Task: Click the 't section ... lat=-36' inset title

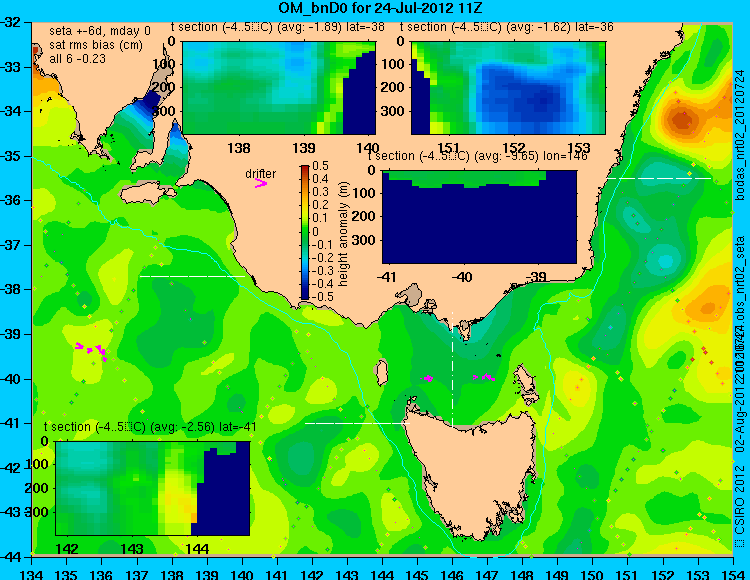Action: [507, 27]
